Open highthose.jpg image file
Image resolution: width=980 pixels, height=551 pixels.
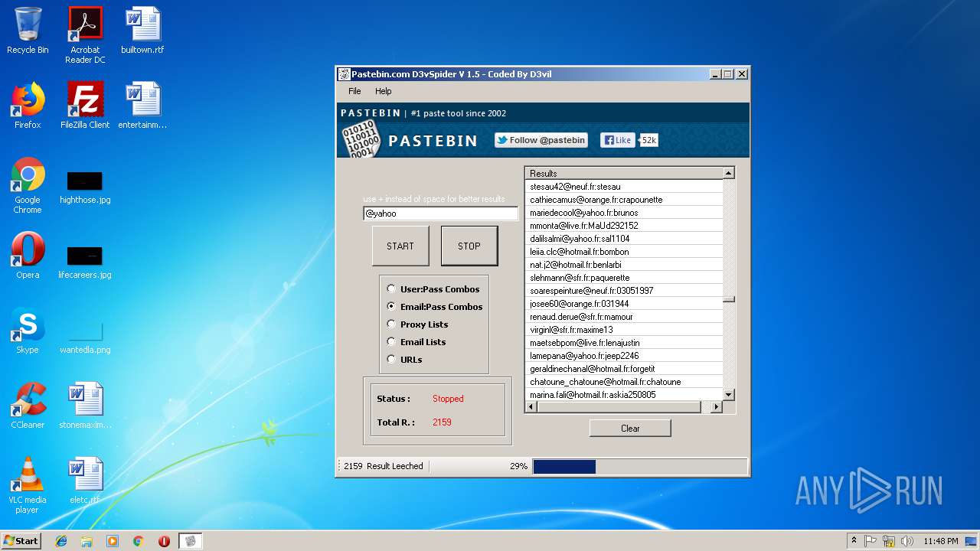[85, 188]
